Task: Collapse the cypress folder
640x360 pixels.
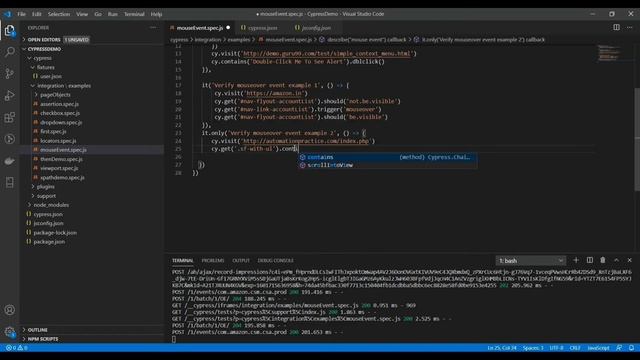Action: 42,58
